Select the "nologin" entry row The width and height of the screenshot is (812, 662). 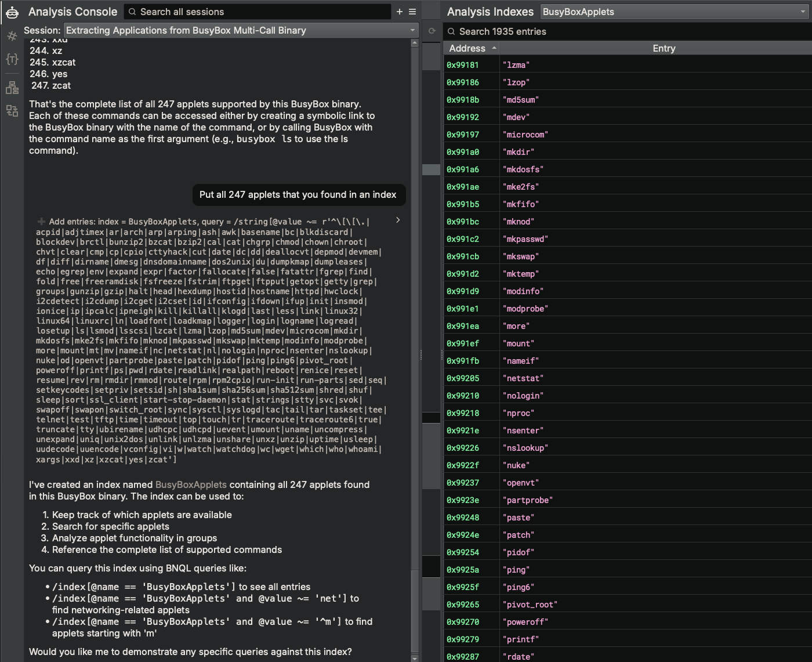(628, 396)
